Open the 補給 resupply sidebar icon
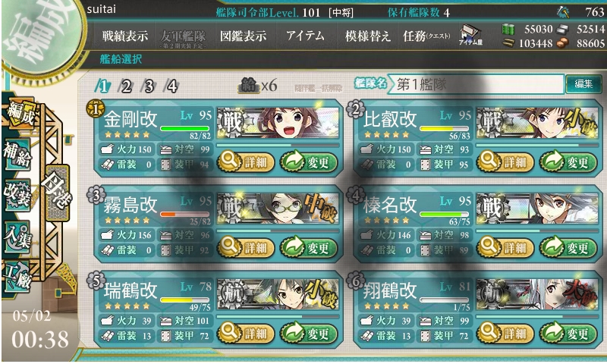 [x=17, y=155]
